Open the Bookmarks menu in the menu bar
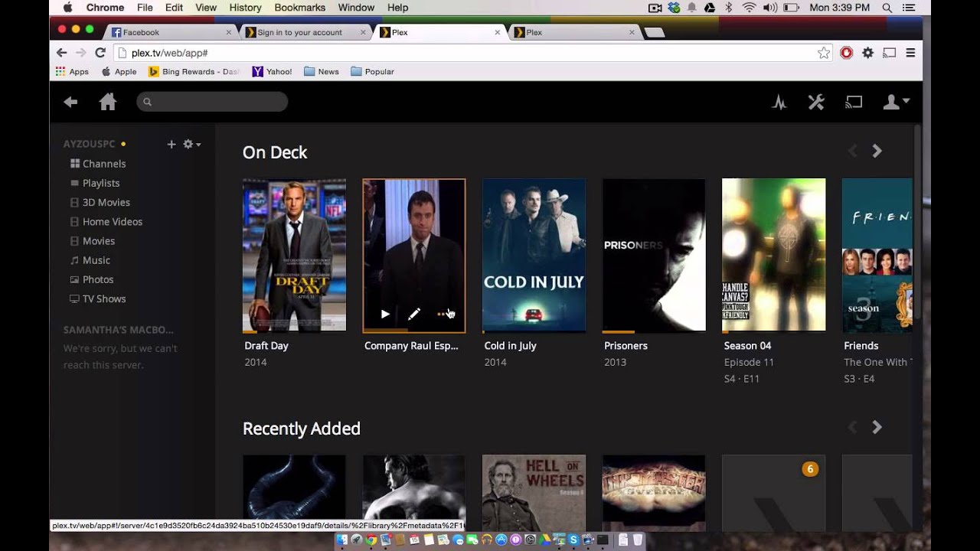The height and width of the screenshot is (551, 980). tap(299, 8)
